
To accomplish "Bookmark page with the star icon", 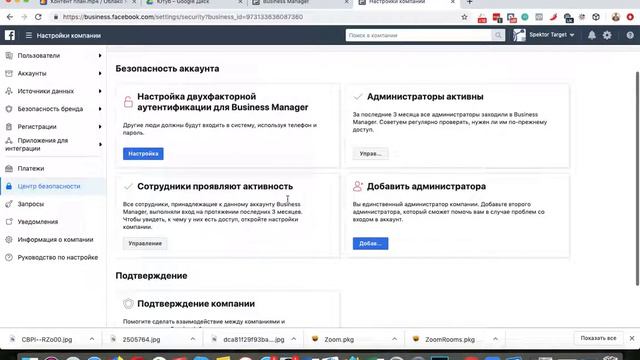I will [464, 17].
